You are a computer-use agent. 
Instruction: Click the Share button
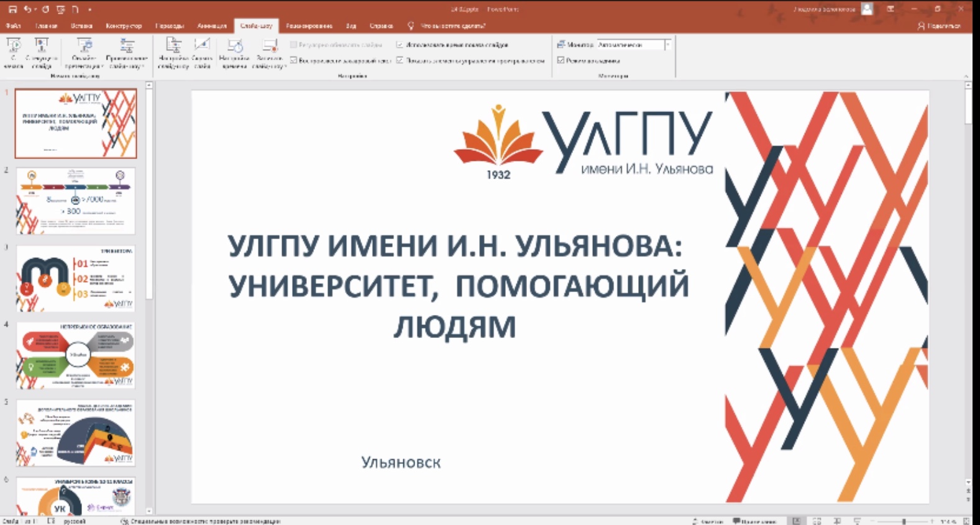click(x=939, y=26)
